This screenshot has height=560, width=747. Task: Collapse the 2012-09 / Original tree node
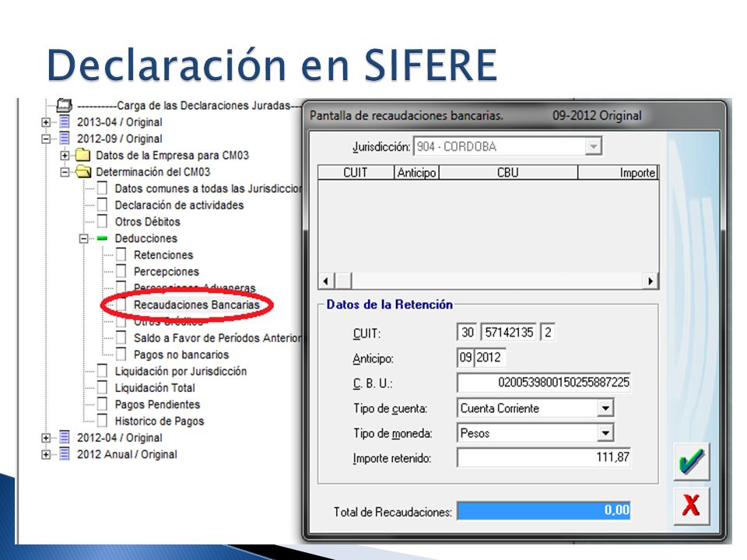point(46,139)
